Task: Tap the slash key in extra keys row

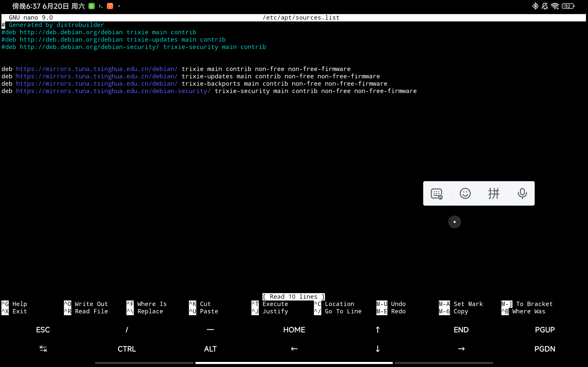Action: 127,330
